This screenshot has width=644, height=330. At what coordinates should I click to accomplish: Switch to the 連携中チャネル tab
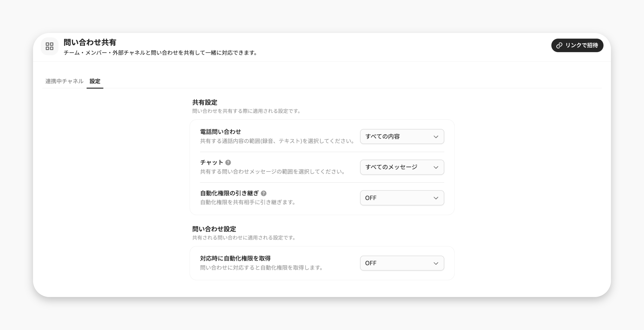(x=64, y=81)
